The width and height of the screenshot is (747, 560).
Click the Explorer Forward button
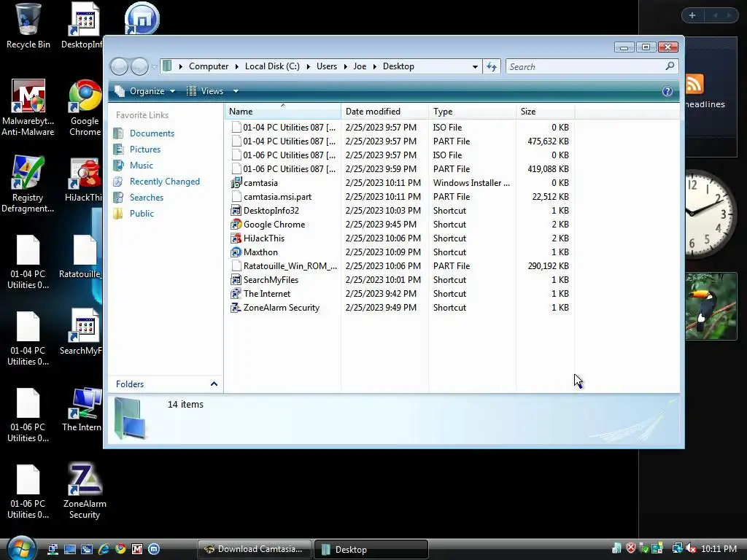click(139, 66)
